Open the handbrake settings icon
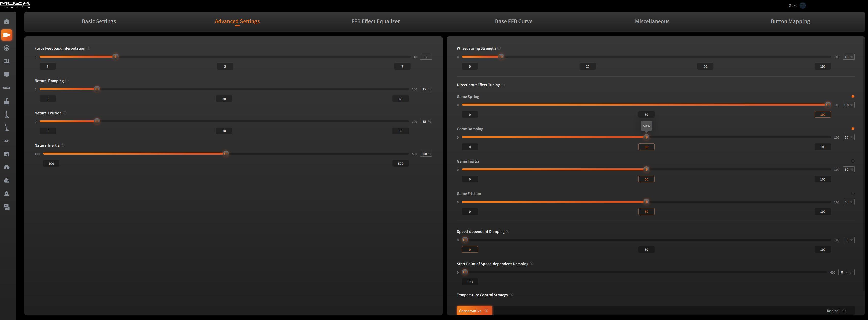This screenshot has height=320, width=868. 6,128
